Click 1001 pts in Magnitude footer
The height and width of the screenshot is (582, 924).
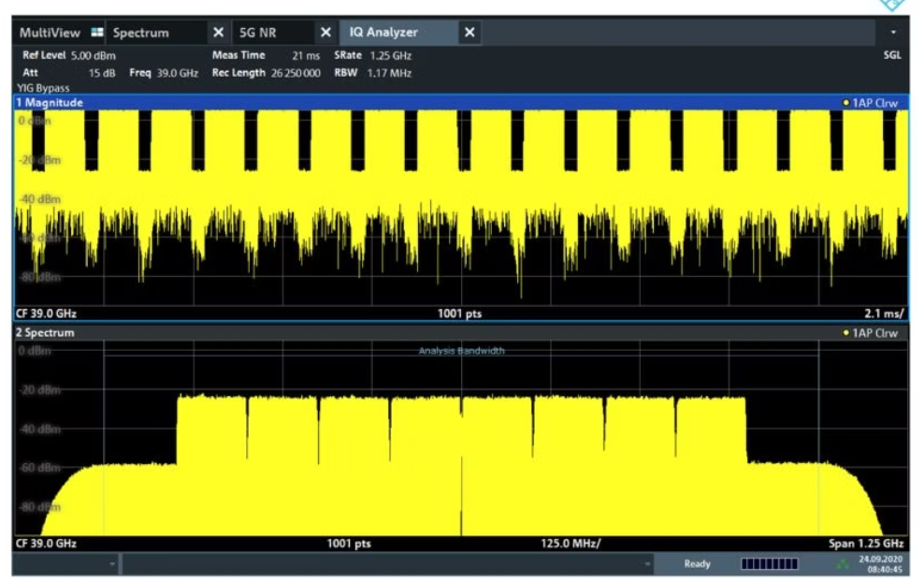[459, 313]
